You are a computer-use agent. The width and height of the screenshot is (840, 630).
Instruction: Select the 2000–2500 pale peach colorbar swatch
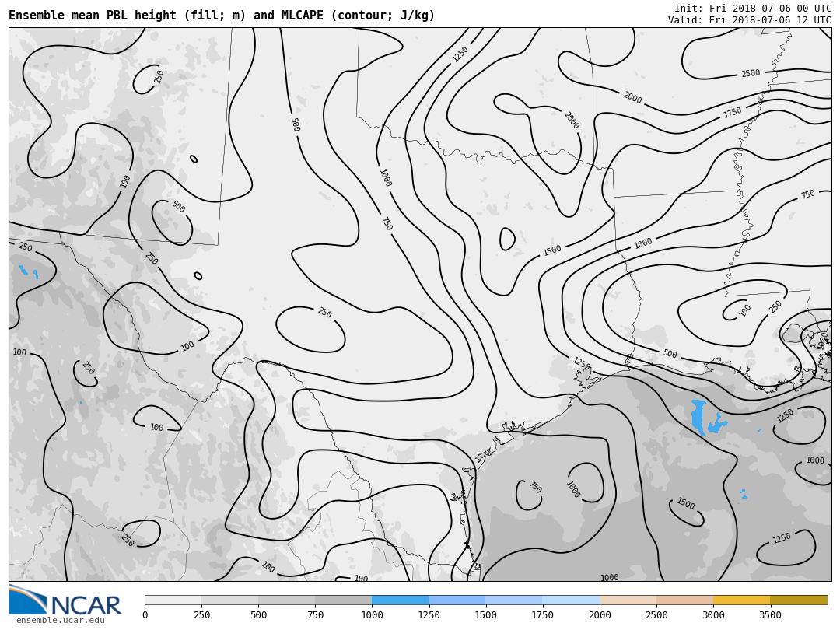(x=628, y=600)
